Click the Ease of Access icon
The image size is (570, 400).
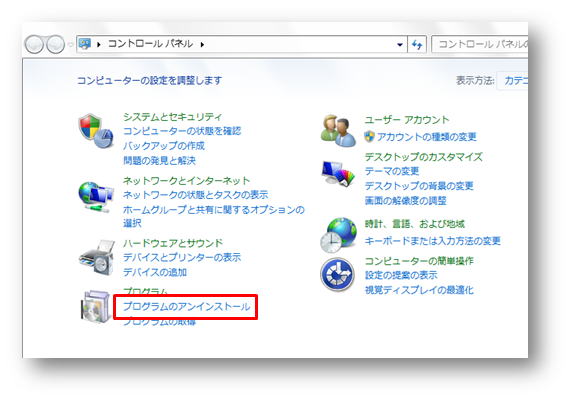[337, 275]
